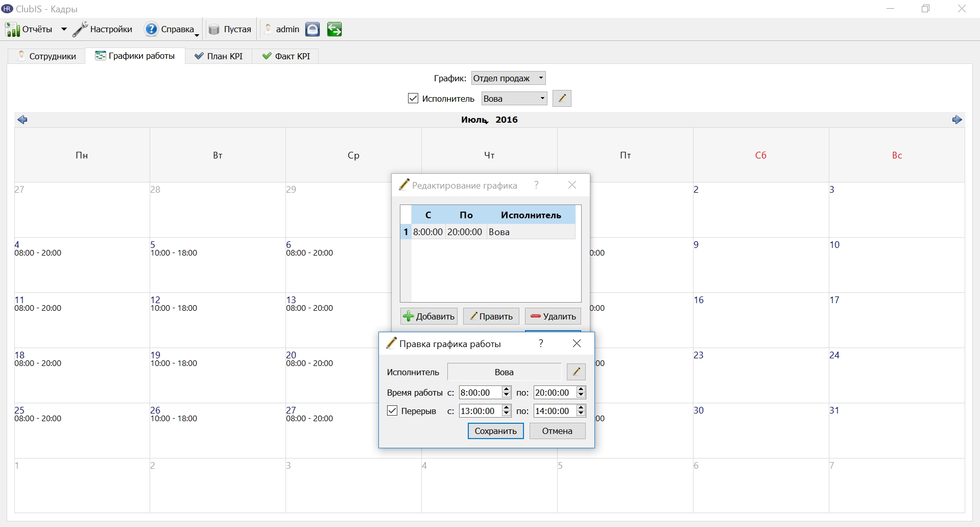The image size is (980, 527).
Task: Go to previous month with left arrow
Action: (x=22, y=120)
